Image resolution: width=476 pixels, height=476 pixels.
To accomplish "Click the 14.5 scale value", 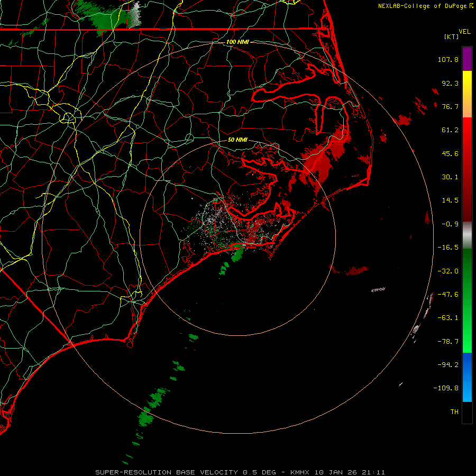I will [x=450, y=200].
